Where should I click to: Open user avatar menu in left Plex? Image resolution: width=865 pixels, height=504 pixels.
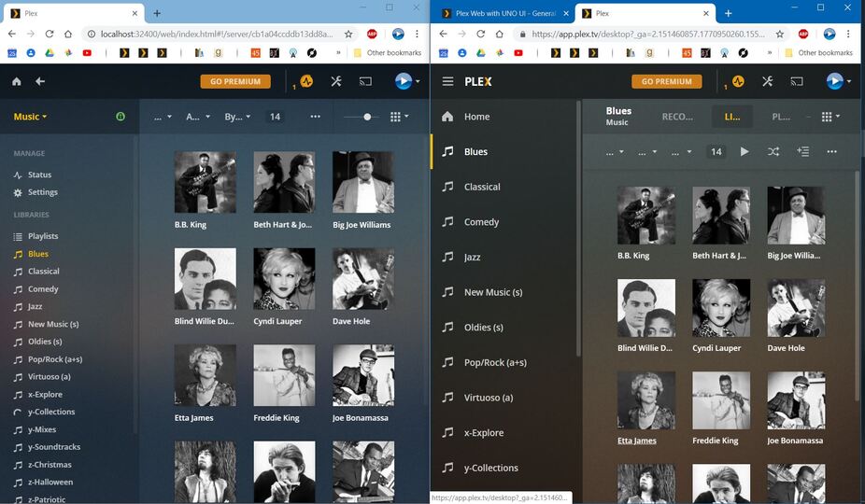(407, 81)
